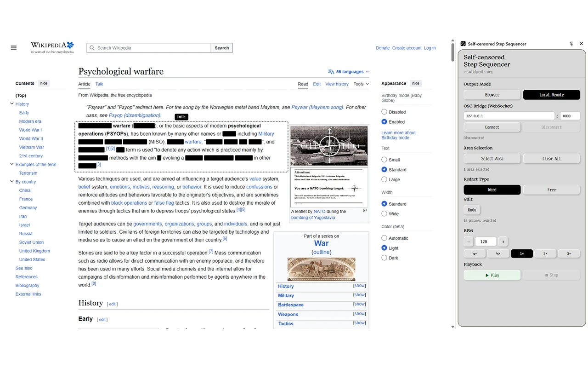Select Enabled for Birthday mode

click(x=384, y=122)
